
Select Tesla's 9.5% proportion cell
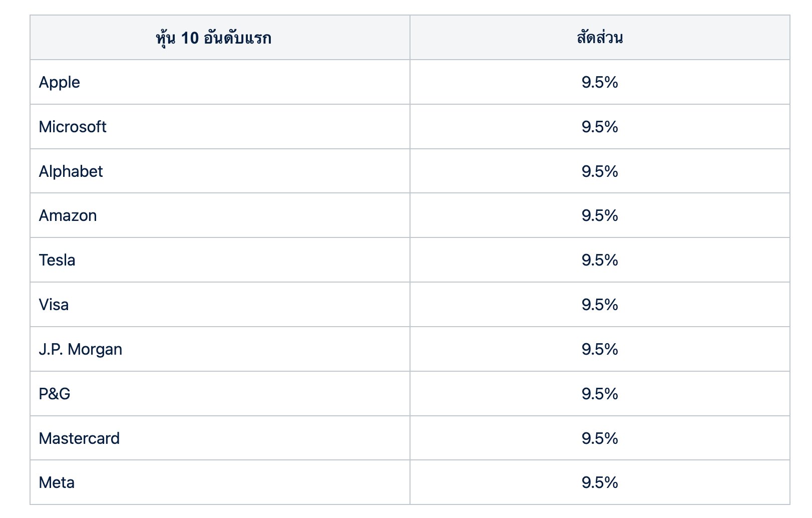pyautogui.click(x=600, y=260)
